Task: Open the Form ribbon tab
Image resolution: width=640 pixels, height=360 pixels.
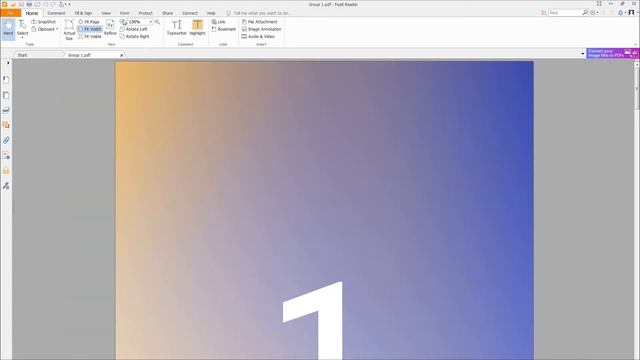Action: (124, 13)
